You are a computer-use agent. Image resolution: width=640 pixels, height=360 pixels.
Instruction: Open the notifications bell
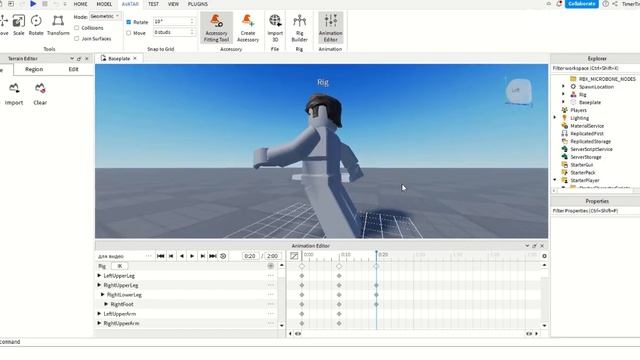pyautogui.click(x=559, y=4)
